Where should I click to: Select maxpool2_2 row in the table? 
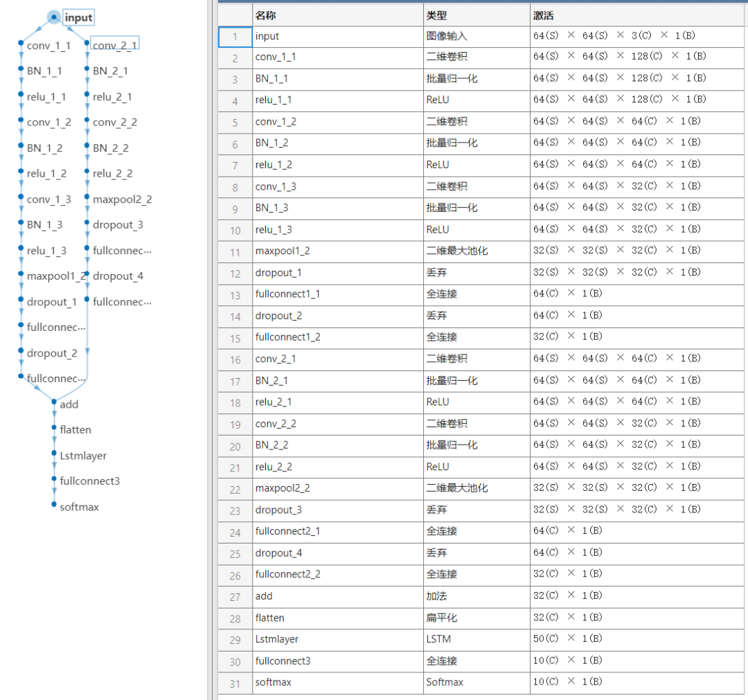click(x=481, y=489)
